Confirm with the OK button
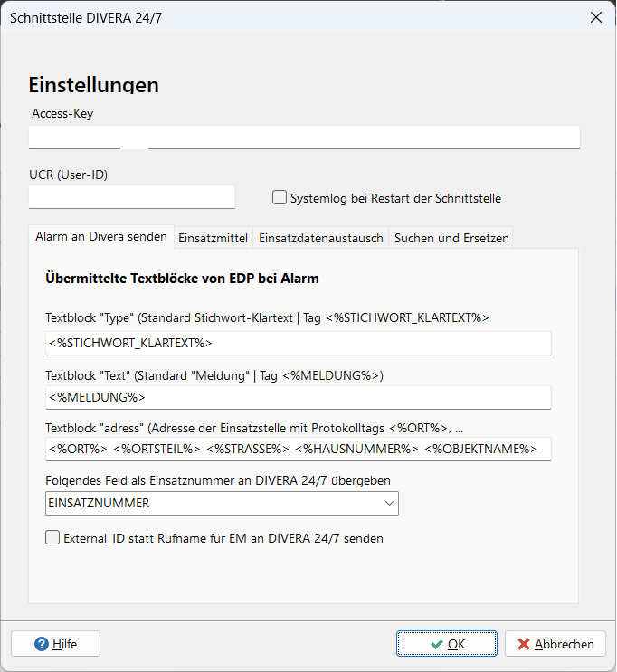The image size is (617, 672). 447,644
